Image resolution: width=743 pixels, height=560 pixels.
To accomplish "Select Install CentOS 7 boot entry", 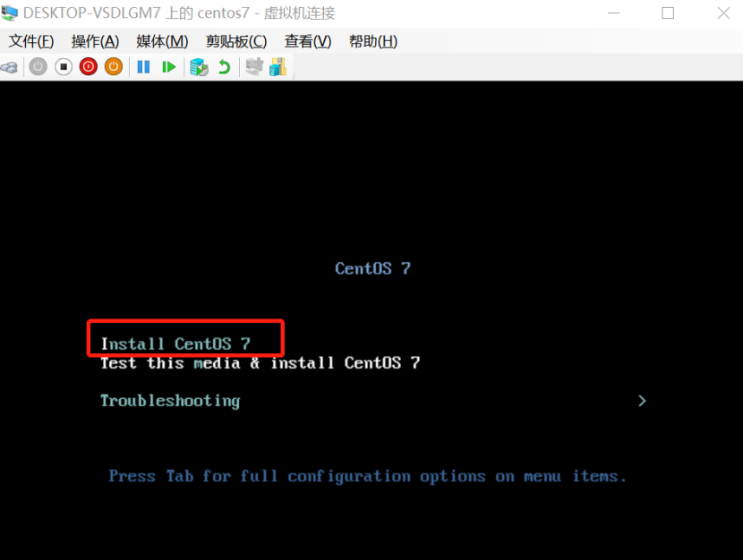I will coord(175,344).
